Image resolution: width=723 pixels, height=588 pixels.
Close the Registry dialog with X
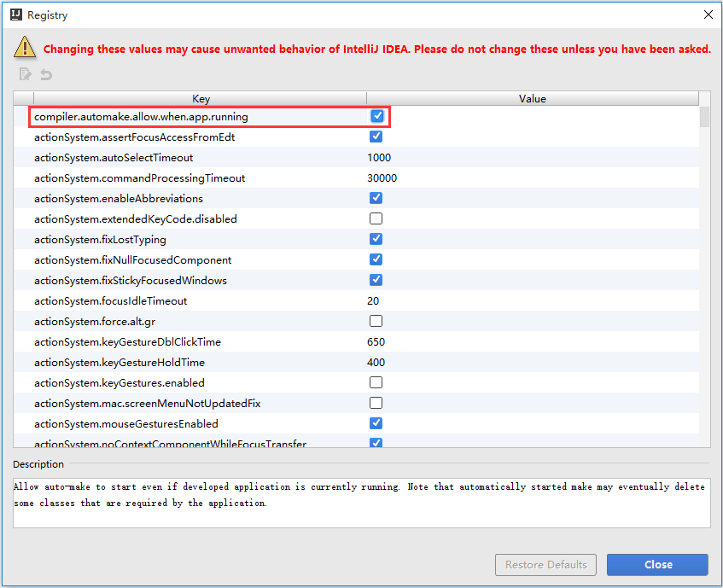[x=708, y=15]
